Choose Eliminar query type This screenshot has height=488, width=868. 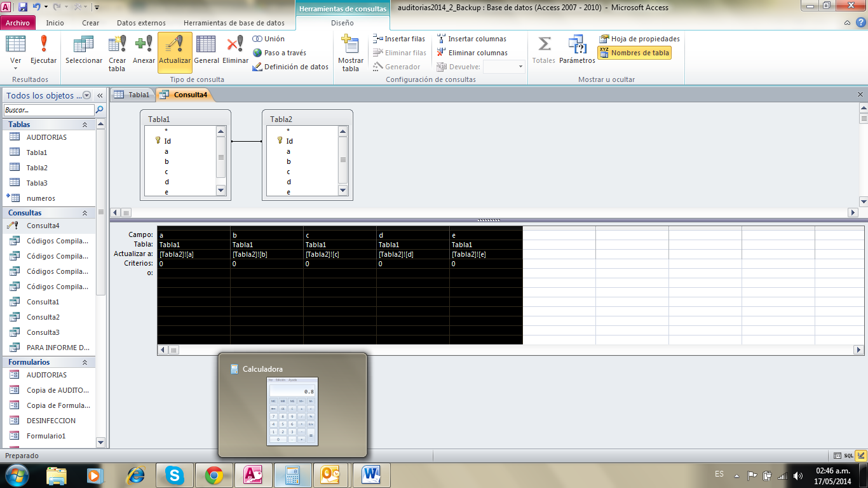[x=235, y=50]
